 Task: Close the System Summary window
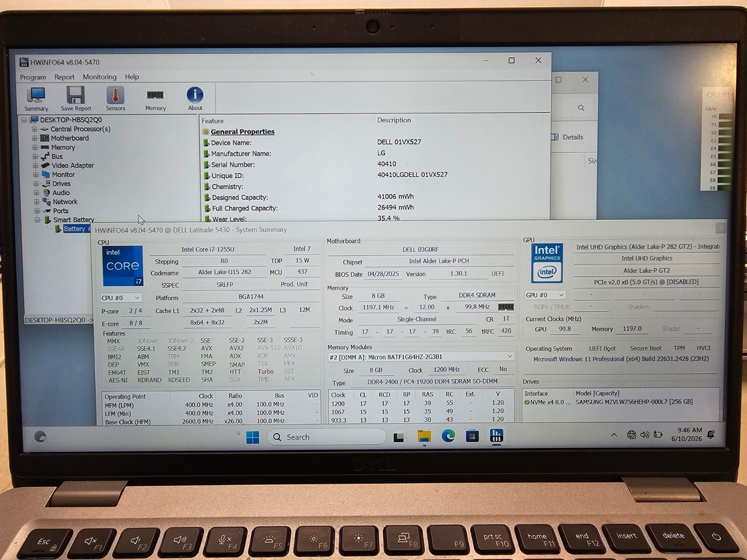[721, 228]
